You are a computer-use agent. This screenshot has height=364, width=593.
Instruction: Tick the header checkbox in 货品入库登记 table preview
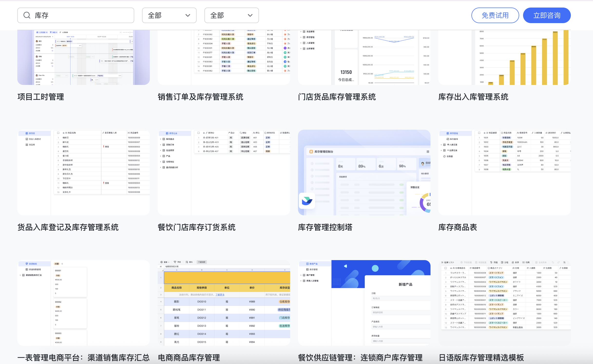[x=58, y=133]
